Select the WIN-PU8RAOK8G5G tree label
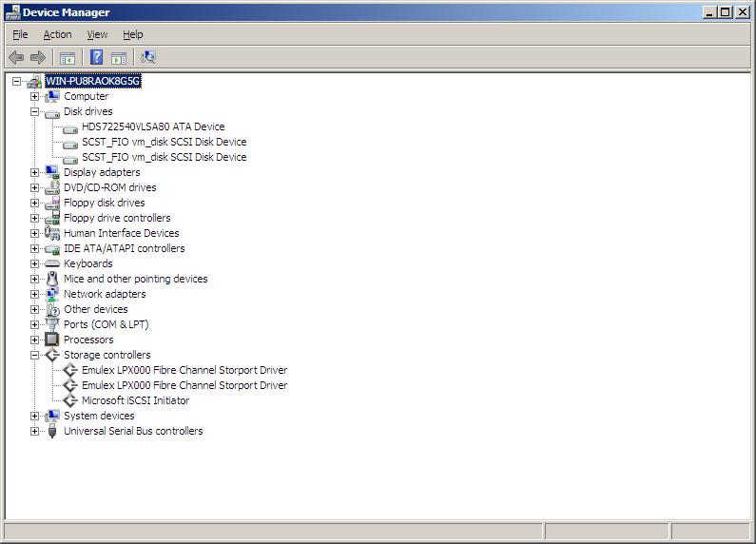 [92, 81]
